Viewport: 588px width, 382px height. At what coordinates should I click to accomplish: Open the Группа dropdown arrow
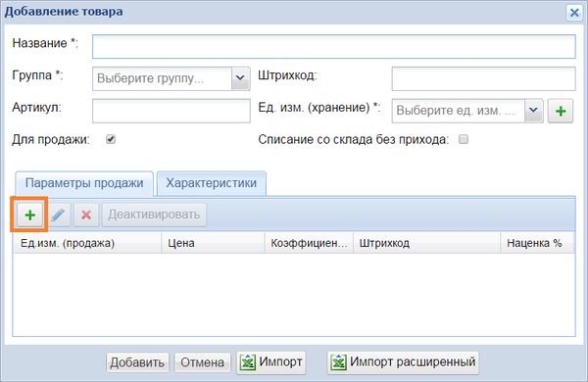pos(240,78)
